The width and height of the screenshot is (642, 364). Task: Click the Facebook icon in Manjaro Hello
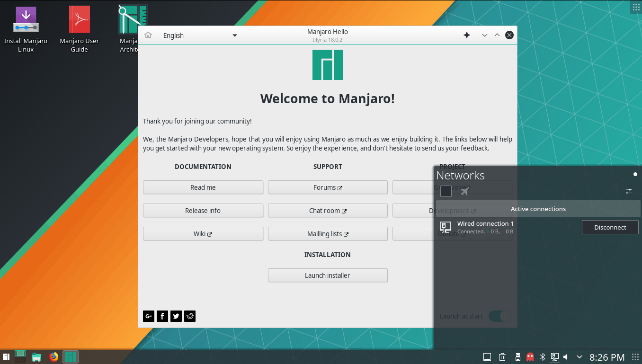[162, 316]
